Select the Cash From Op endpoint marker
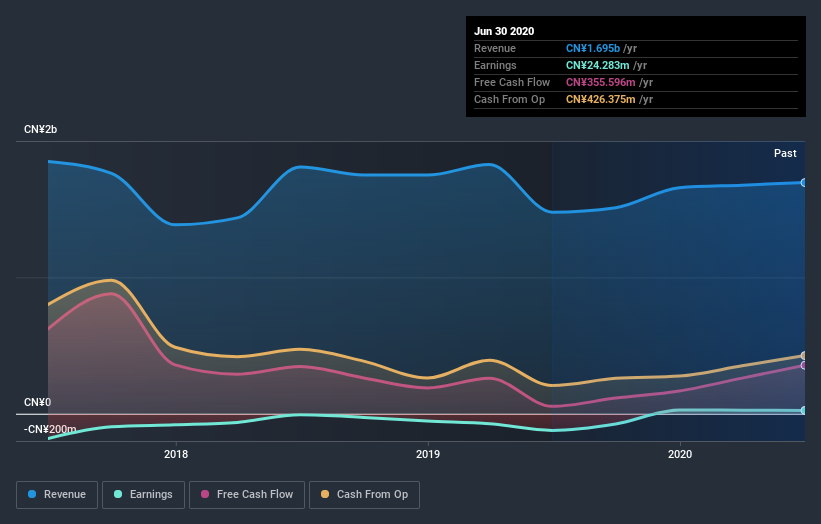The width and height of the screenshot is (821, 524). coord(803,356)
